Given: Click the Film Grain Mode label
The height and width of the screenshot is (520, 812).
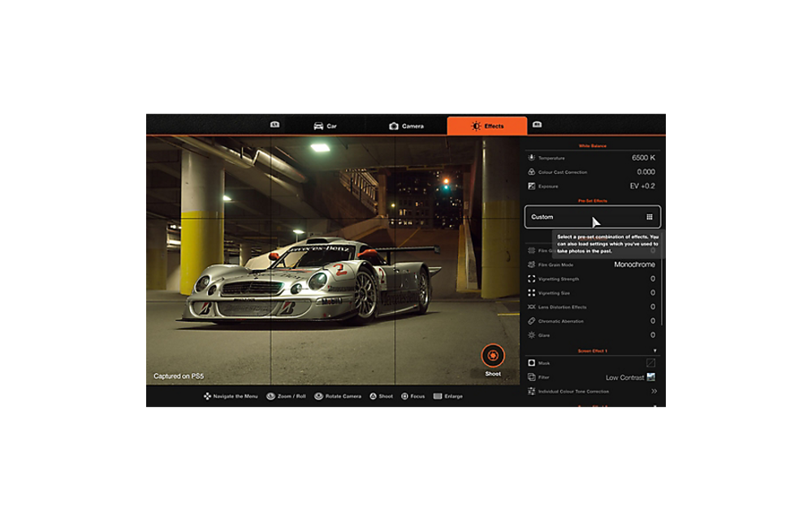Looking at the screenshot, I should click(555, 265).
